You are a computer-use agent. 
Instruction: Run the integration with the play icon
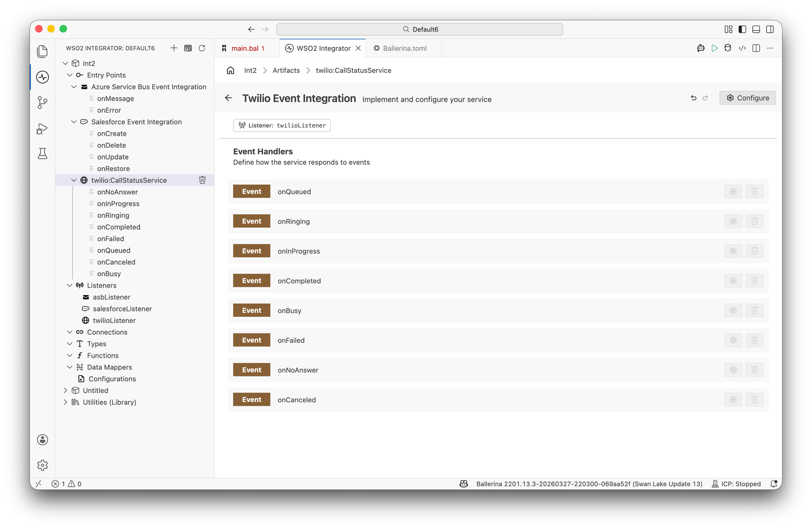point(715,48)
